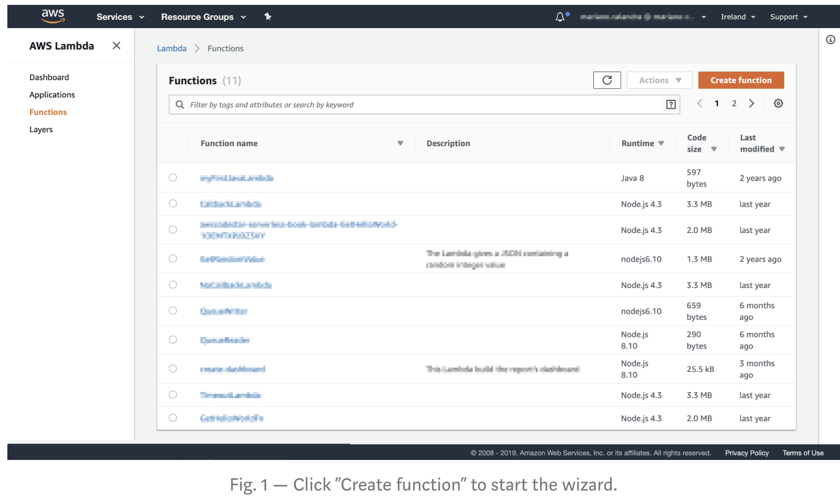Open the function name link in Java 8 row

(236, 178)
